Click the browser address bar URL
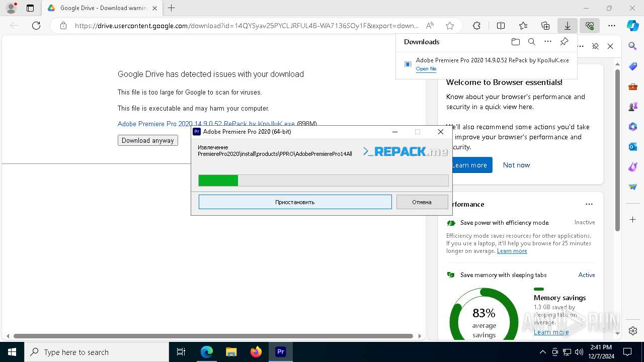The width and height of the screenshot is (644, 362). pyautogui.click(x=247, y=26)
